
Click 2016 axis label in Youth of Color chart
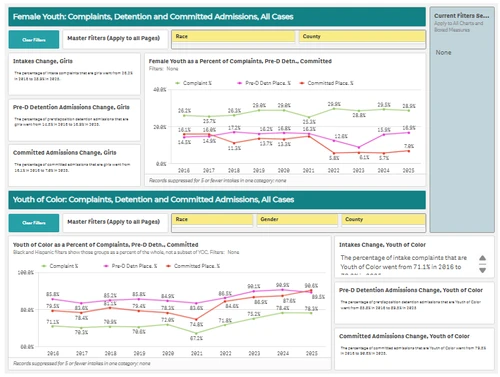(x=53, y=353)
